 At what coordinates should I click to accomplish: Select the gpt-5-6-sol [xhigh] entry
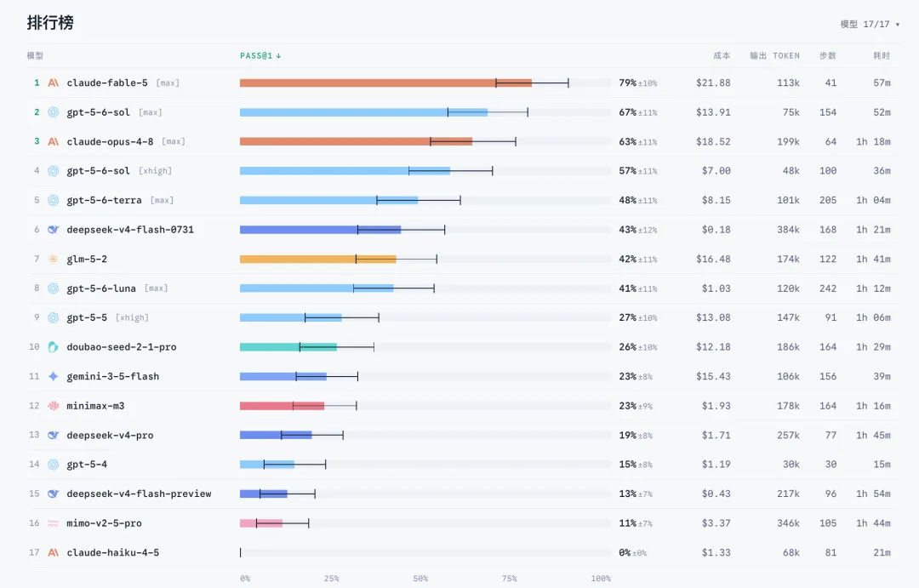pyautogui.click(x=119, y=170)
